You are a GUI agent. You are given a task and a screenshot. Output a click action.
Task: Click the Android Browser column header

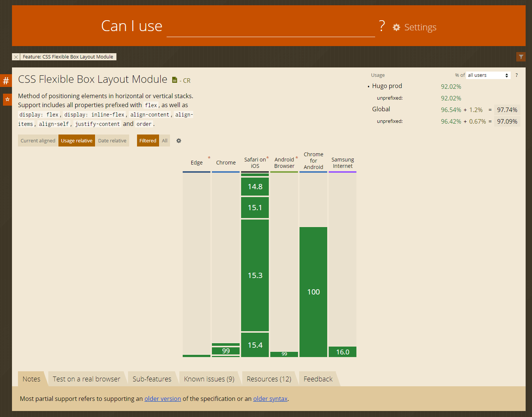click(284, 163)
